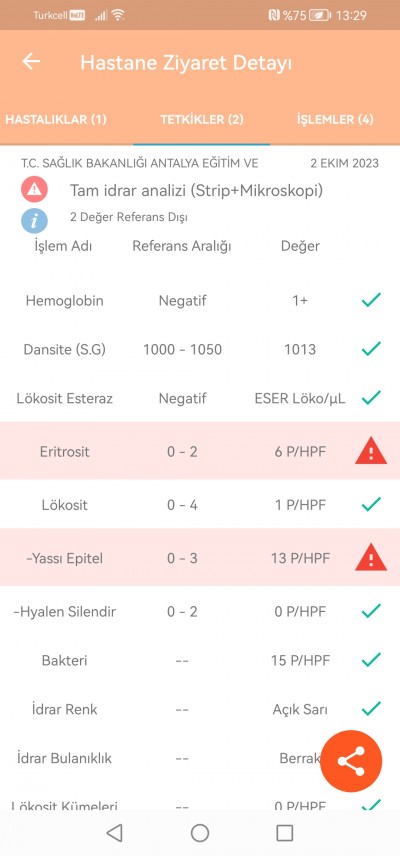Tap the red warning icon beside Tam idrar analizi
This screenshot has width=400, height=856.
pyautogui.click(x=34, y=189)
